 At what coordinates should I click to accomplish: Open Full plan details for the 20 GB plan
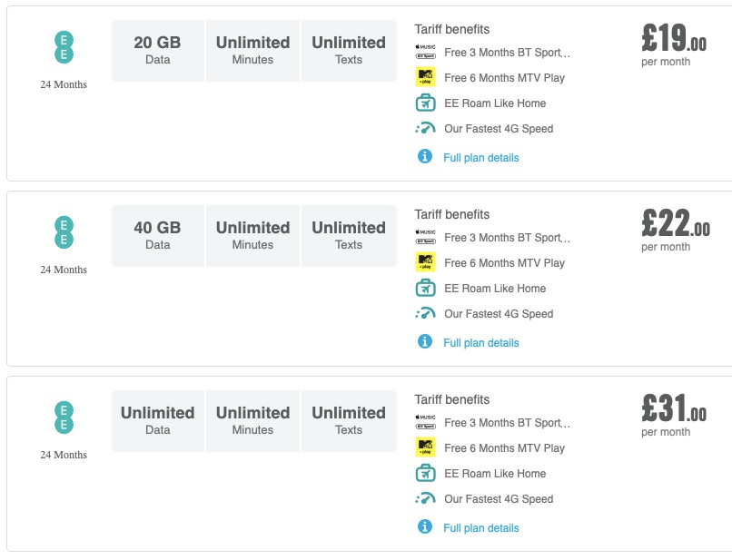(x=482, y=157)
